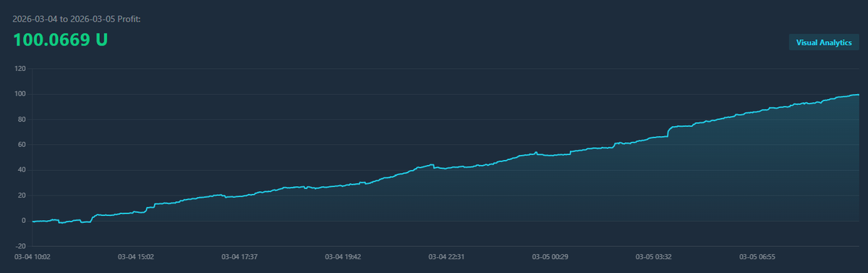The width and height of the screenshot is (868, 273).
Task: Select the 03-05 00:29 x-axis label
Action: [550, 256]
